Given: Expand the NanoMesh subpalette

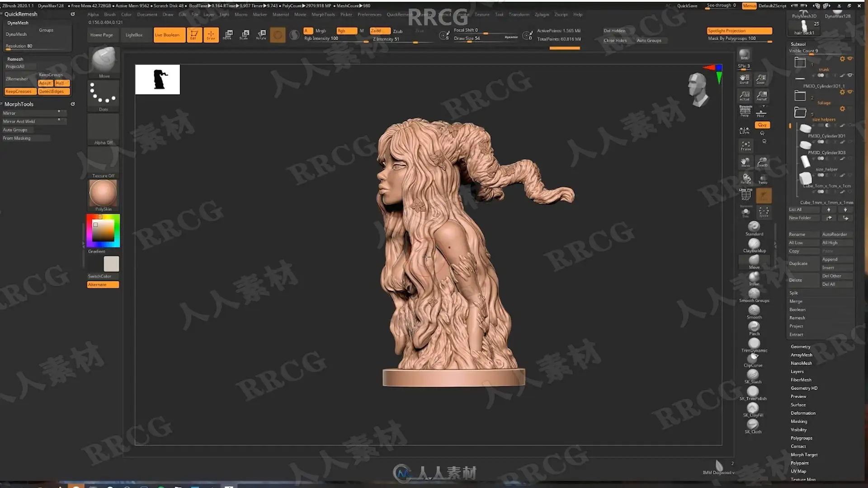Looking at the screenshot, I should tap(801, 363).
